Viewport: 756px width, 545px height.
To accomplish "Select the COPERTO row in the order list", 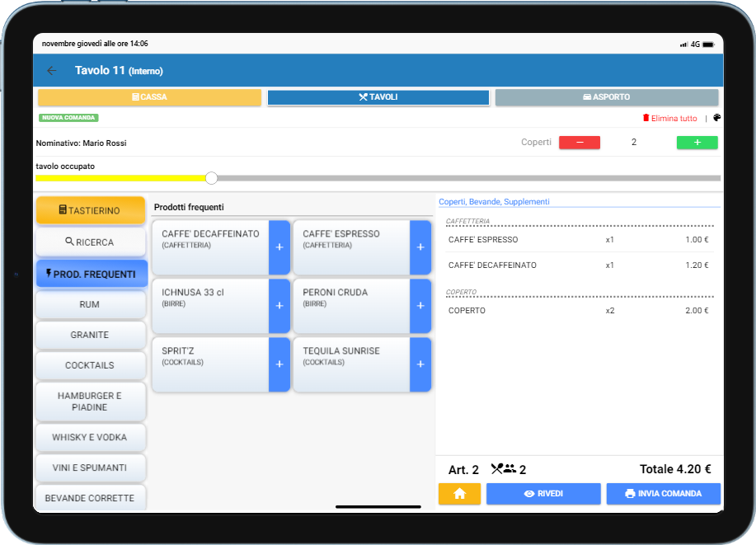I will tap(577, 311).
